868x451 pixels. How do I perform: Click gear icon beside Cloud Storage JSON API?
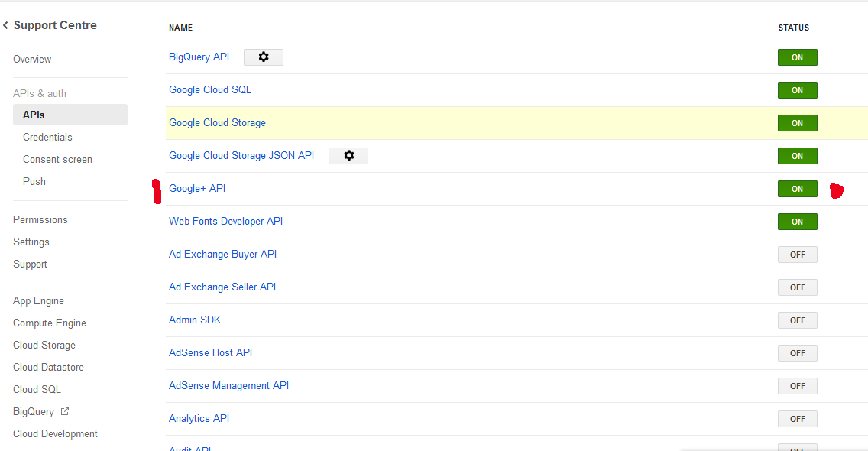click(x=348, y=156)
